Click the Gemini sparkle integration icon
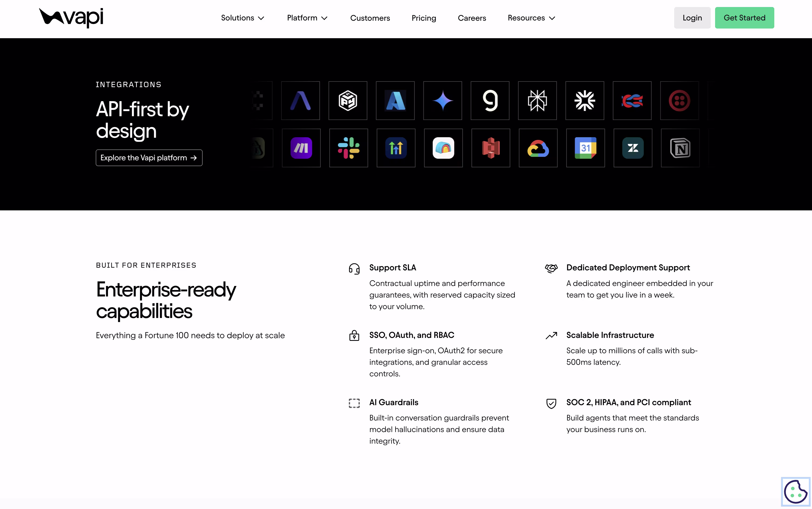 tap(443, 100)
